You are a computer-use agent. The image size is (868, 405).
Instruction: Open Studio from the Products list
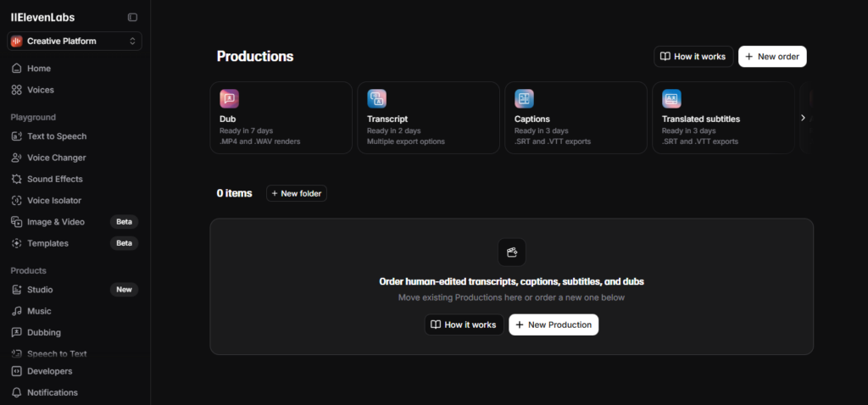tap(40, 290)
